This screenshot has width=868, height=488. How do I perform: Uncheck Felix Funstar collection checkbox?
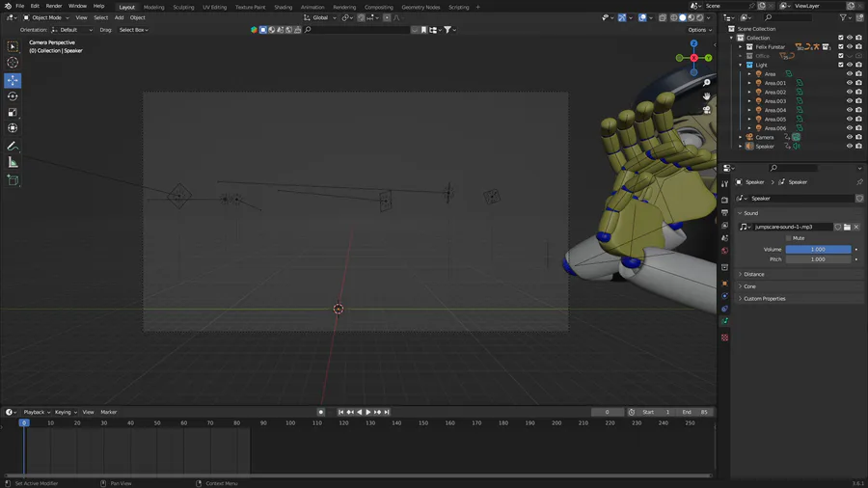[841, 47]
